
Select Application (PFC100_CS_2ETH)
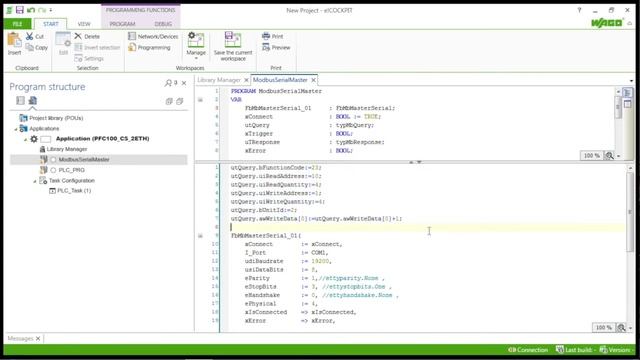(x=102, y=139)
